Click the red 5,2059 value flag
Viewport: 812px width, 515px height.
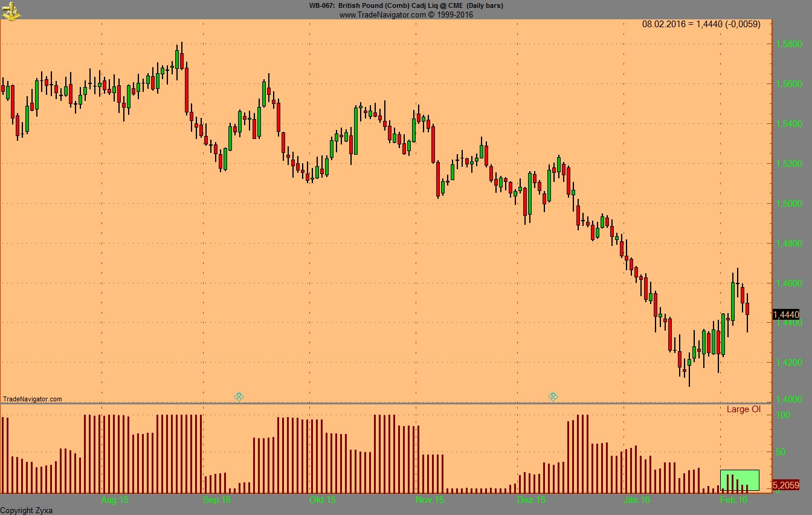787,484
